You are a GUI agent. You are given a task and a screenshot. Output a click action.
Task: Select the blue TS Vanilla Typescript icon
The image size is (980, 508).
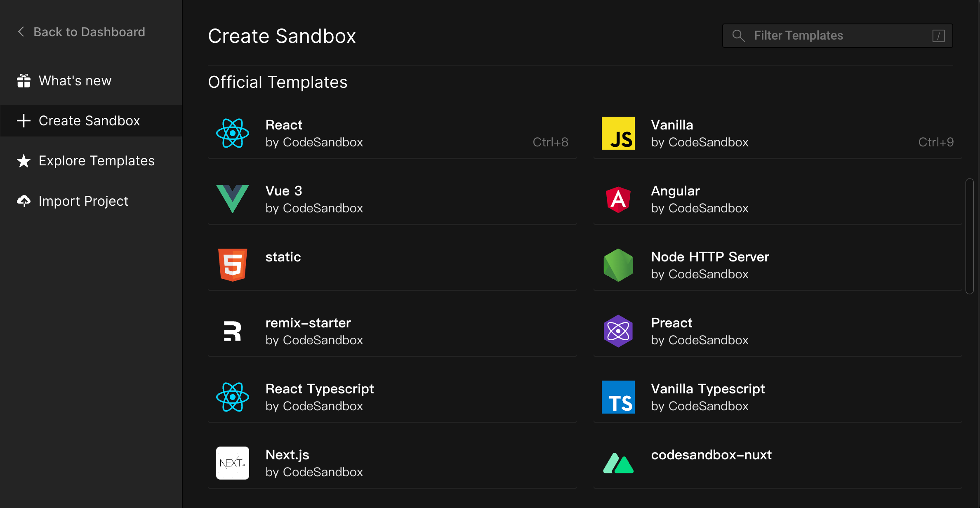pos(618,397)
